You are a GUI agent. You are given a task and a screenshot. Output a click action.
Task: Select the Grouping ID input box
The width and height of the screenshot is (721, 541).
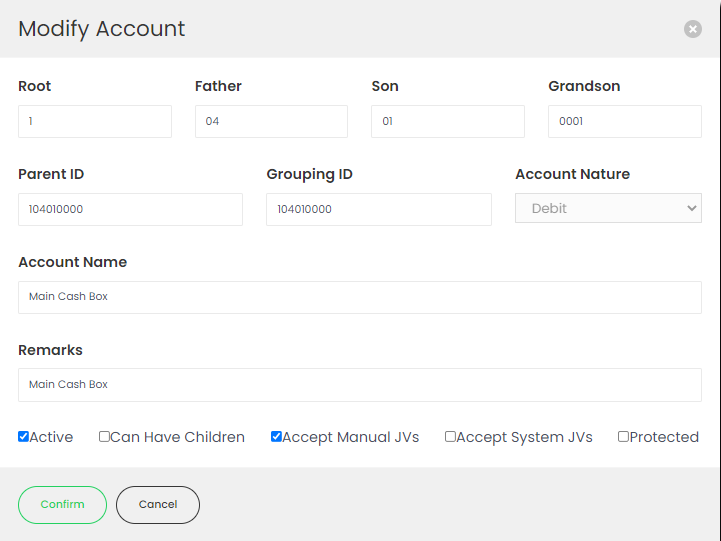click(x=379, y=209)
